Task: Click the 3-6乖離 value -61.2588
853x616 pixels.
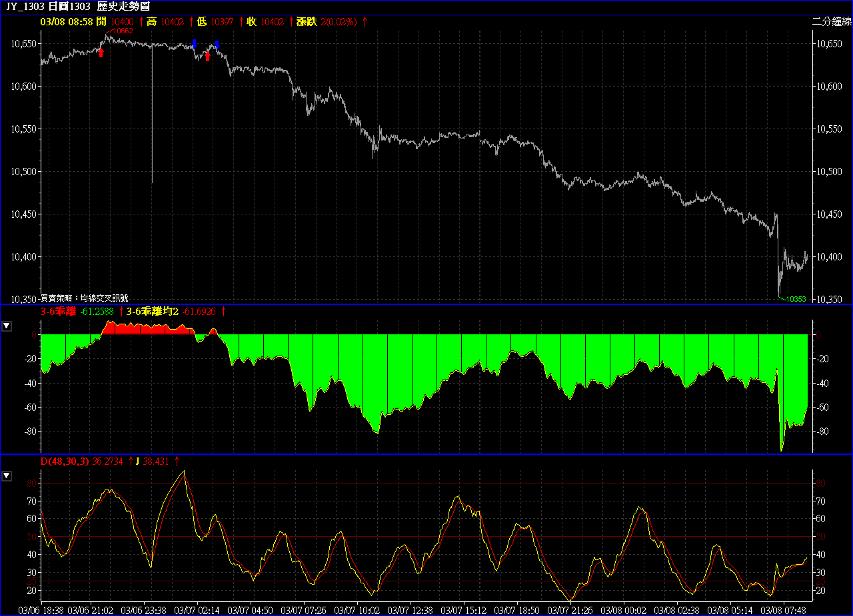Action: point(98,311)
